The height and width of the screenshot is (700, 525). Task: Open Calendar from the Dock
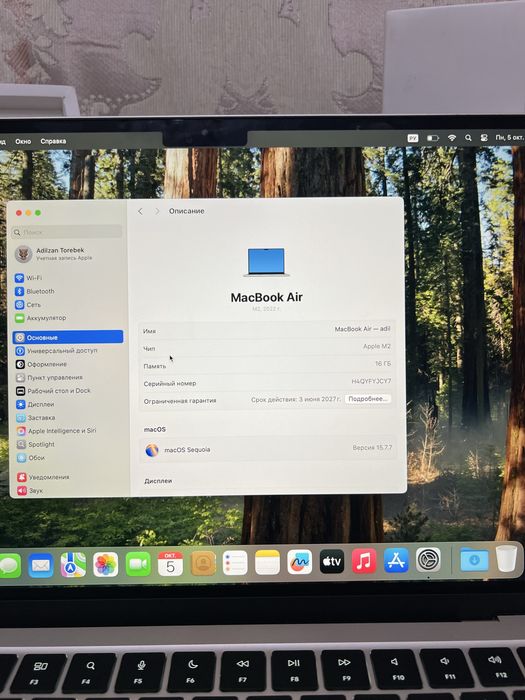pyautogui.click(x=170, y=563)
